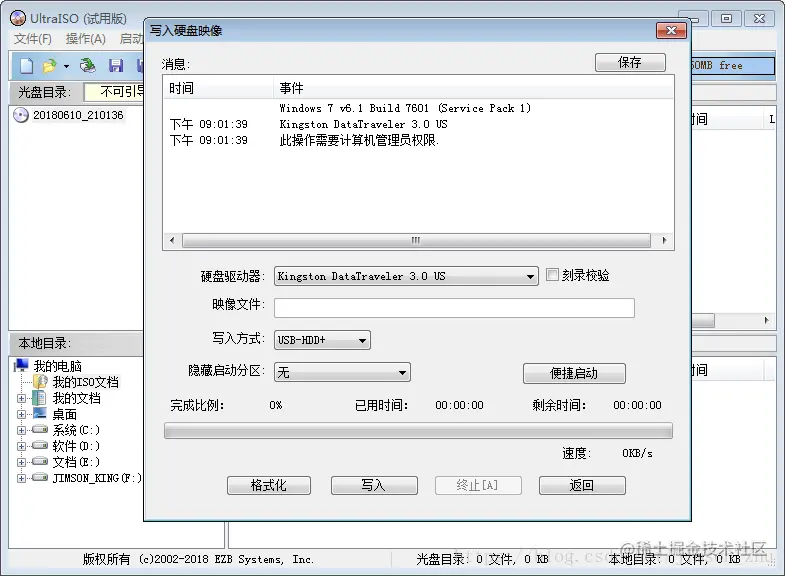
Task: Click the 返回 button
Action: tap(582, 485)
